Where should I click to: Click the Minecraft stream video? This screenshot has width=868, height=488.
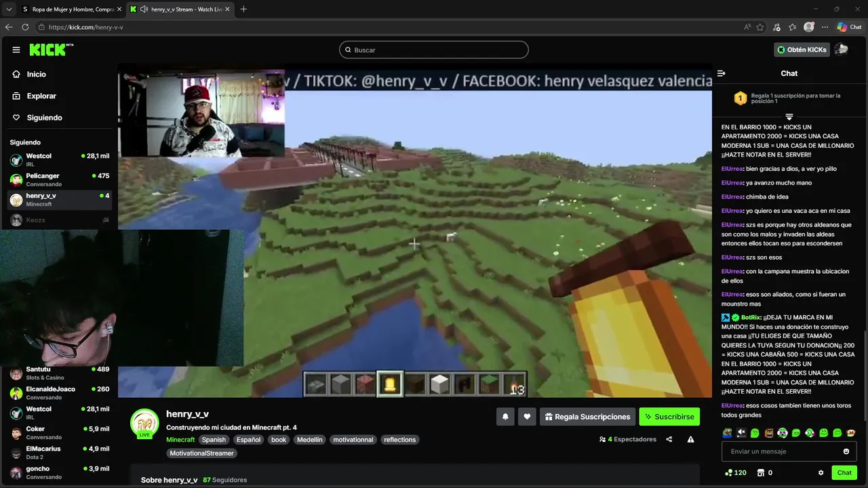[x=415, y=230]
